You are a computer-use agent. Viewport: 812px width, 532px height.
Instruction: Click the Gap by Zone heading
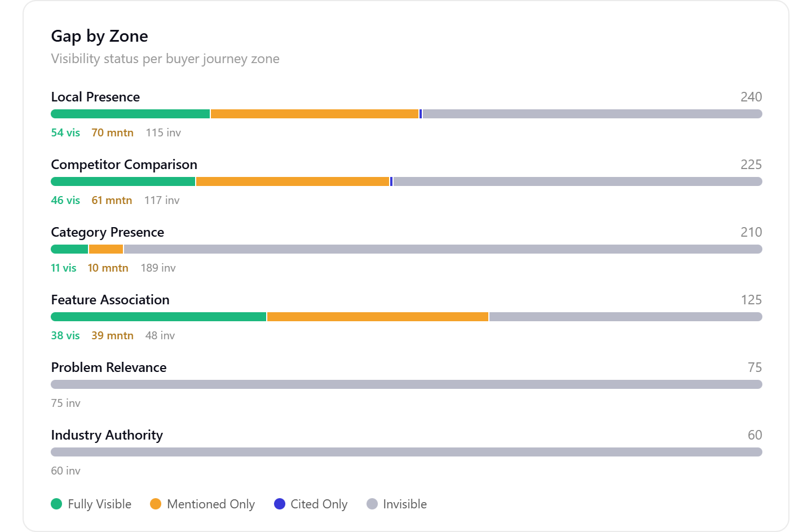point(99,36)
